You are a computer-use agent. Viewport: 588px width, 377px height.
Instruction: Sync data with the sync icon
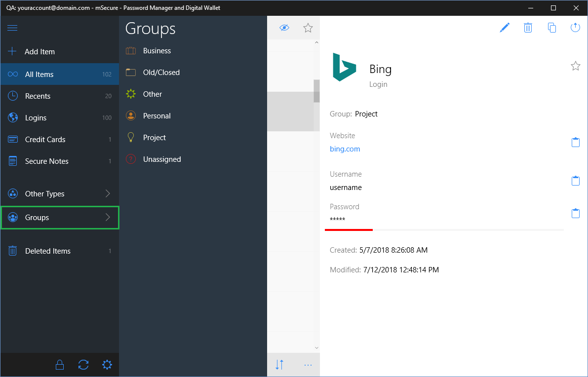[83, 365]
